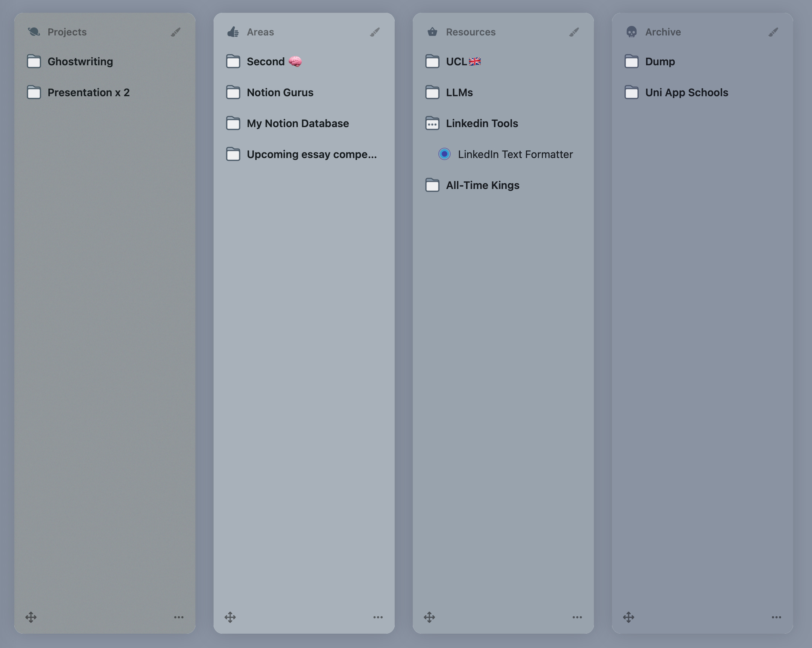Open the UCL folder with flag
The image size is (812, 648).
pyautogui.click(x=463, y=61)
